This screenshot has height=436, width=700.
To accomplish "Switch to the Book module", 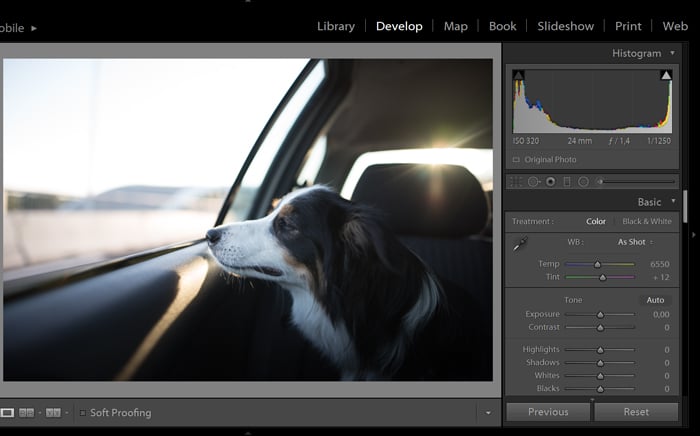I will (x=502, y=26).
